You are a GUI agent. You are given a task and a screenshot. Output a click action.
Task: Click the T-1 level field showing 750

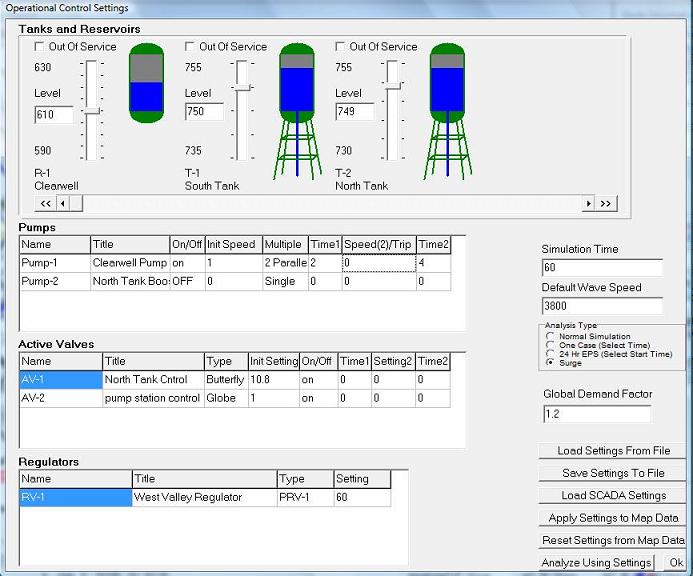pyautogui.click(x=204, y=111)
